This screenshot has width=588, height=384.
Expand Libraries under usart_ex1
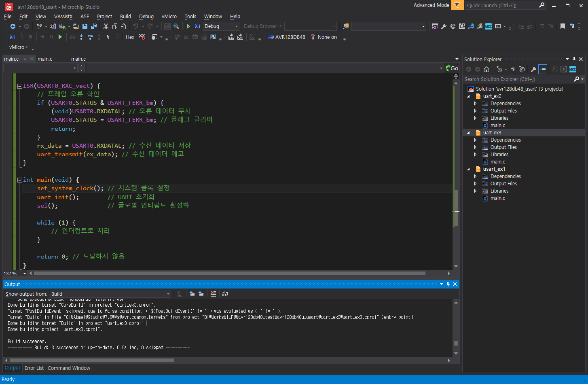[476, 191]
